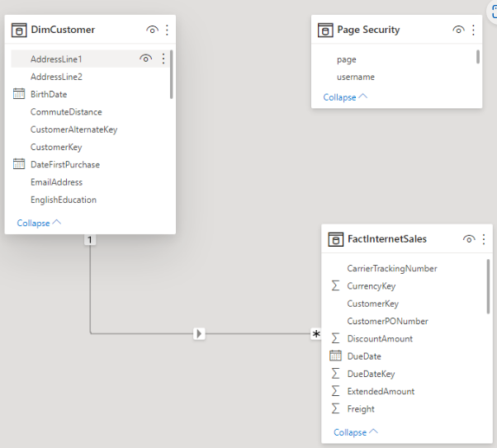Viewport: 497px width, 448px height.
Task: Select the DueDateKey field
Action: 371,374
